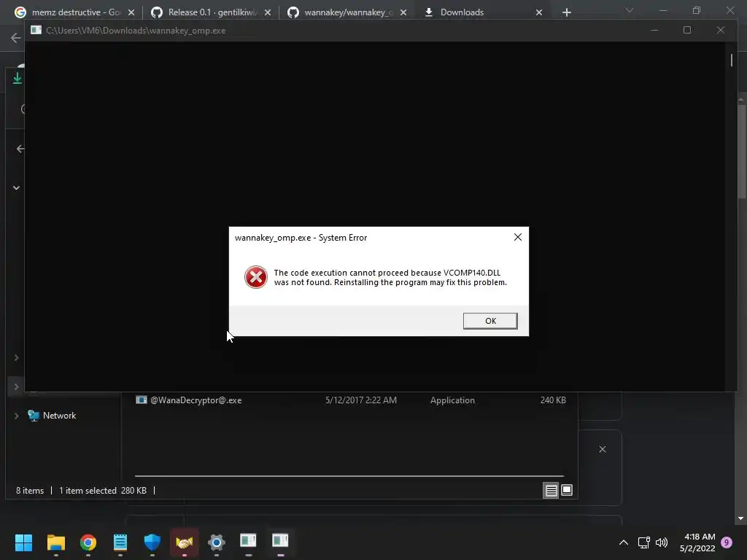Open the handshake icon app in taskbar
747x560 pixels.
coord(185,542)
